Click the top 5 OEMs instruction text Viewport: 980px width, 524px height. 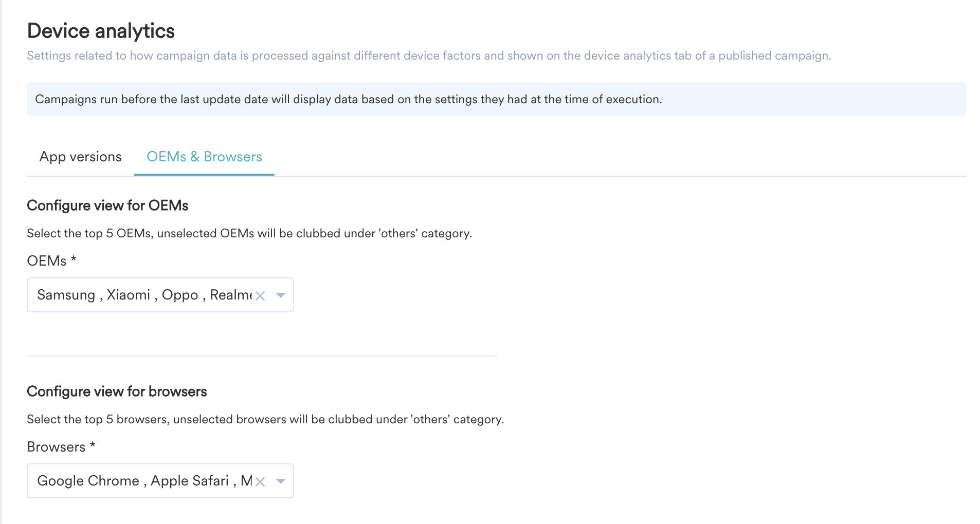pyautogui.click(x=249, y=233)
